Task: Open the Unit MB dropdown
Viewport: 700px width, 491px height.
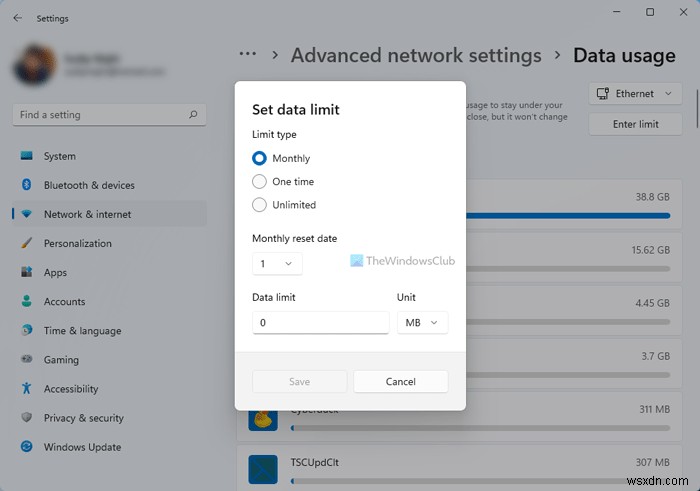Action: [x=422, y=322]
